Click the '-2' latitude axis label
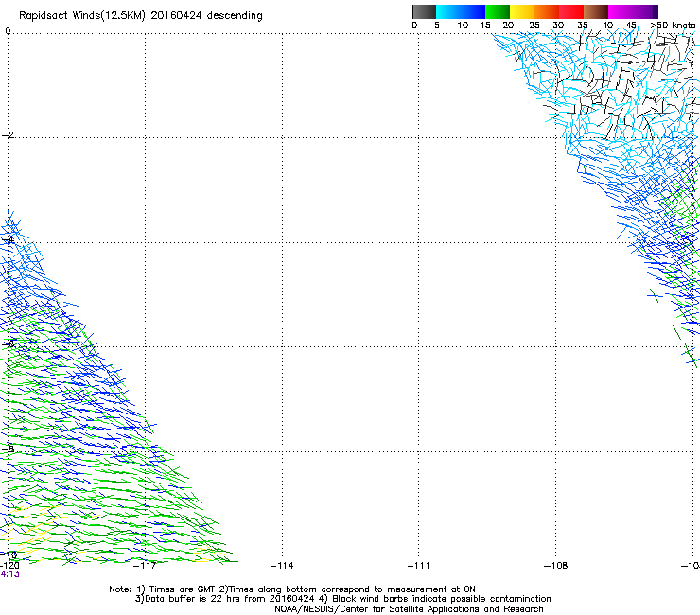Screen dimensions: 700x615 (x=8, y=135)
